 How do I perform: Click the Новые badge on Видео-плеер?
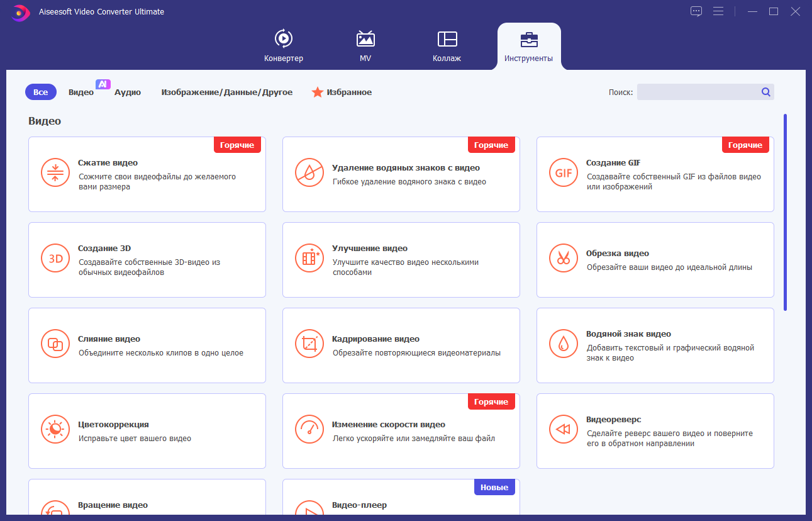click(494, 488)
